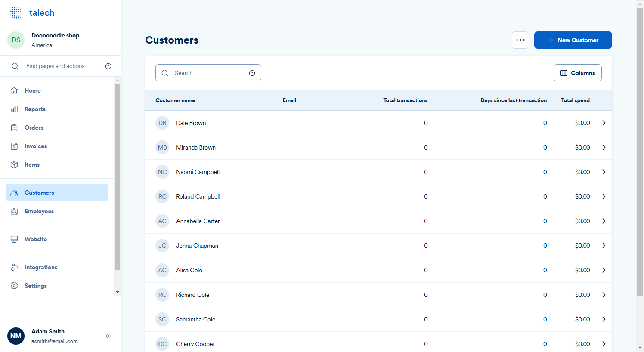The width and height of the screenshot is (644, 352).
Task: Expand the Adam Smith account switcher
Action: coord(108,336)
